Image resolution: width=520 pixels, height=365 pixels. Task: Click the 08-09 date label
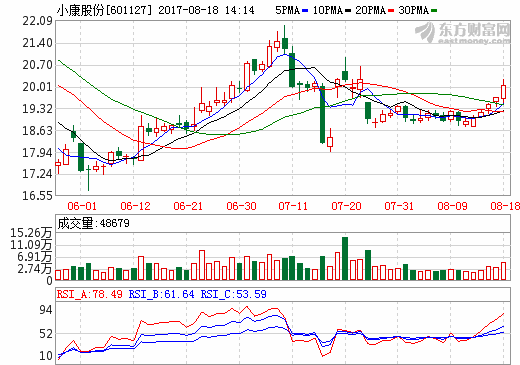pos(452,206)
